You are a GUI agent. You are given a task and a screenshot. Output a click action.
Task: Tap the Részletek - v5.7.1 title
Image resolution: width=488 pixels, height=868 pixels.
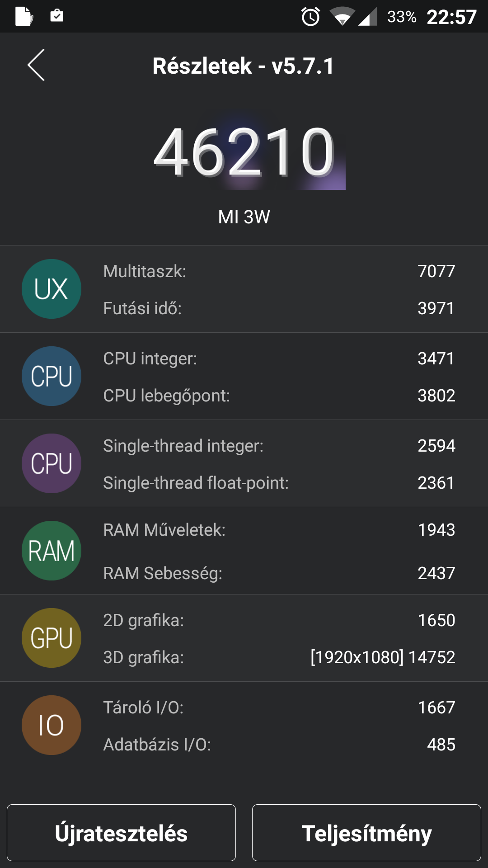[x=244, y=66]
